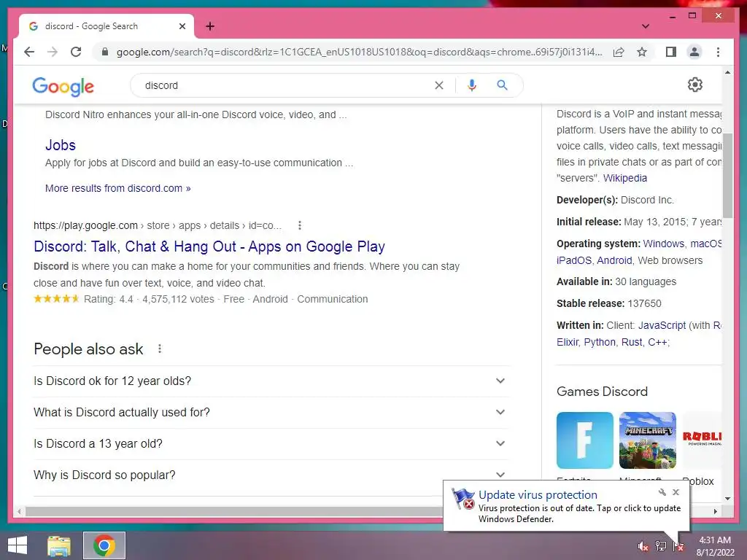Viewport: 747px width, 560px height.
Task: Share this page using the share icon
Action: pyautogui.click(x=619, y=52)
